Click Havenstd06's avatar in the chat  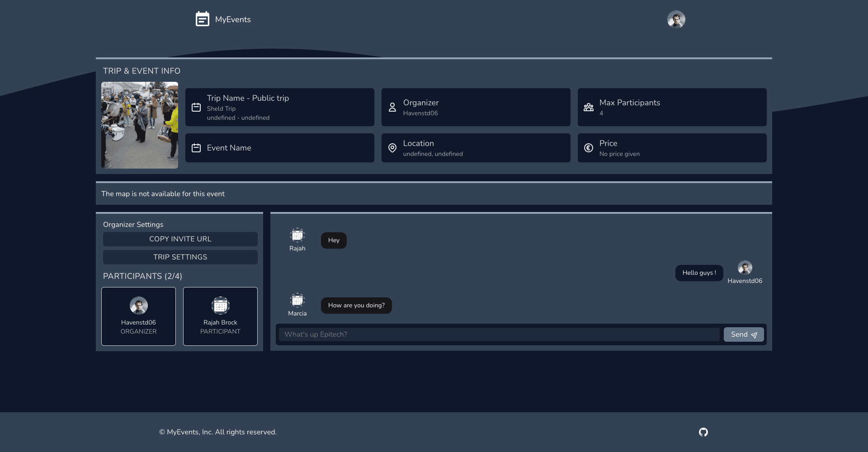coord(745,268)
